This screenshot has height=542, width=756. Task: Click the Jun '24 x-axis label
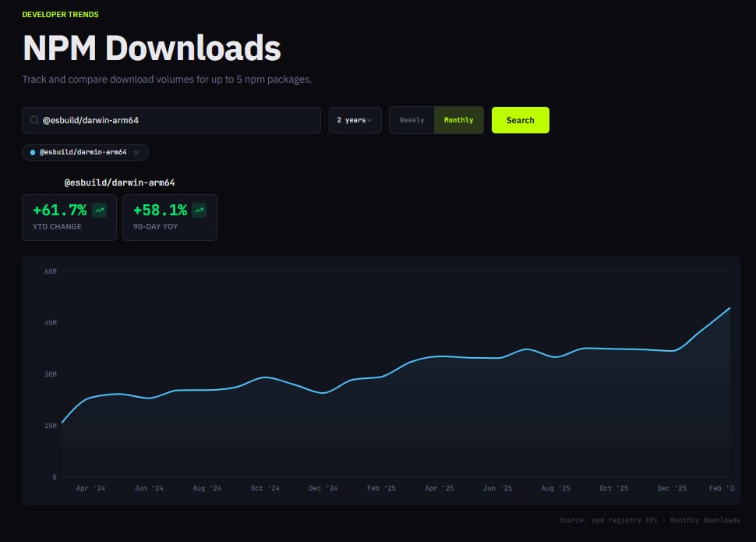point(149,488)
